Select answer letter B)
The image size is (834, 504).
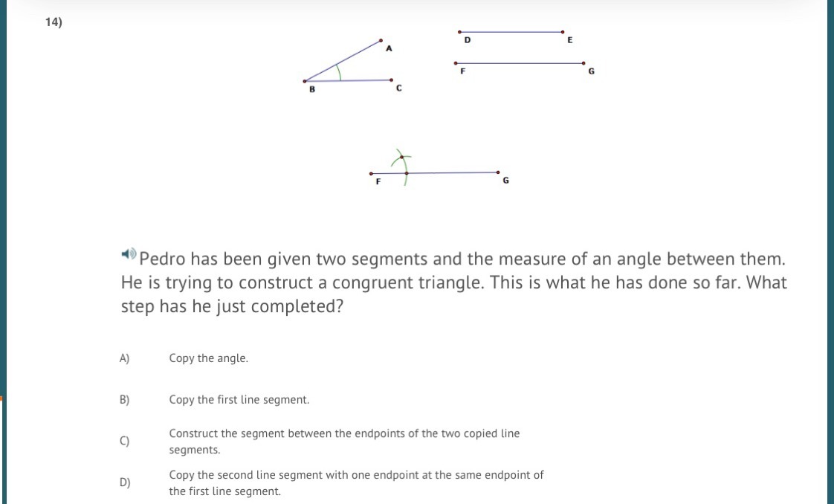pos(124,400)
